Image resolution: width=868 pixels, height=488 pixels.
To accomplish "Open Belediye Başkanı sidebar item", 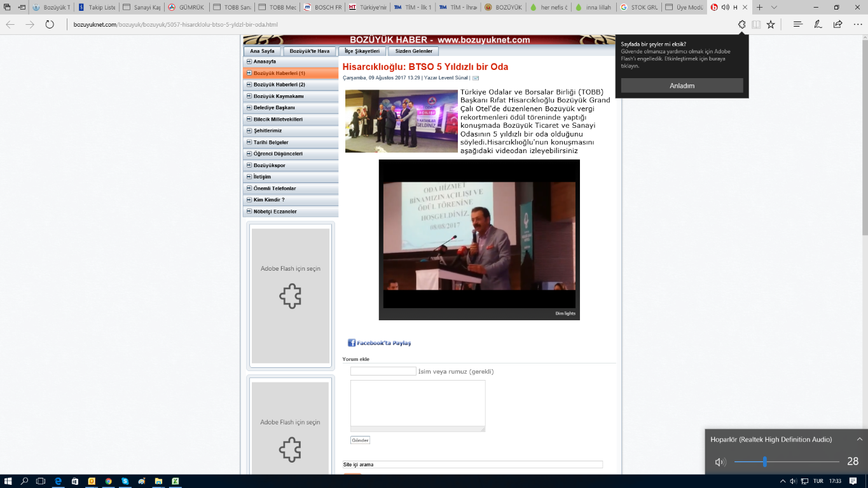I will coord(291,107).
